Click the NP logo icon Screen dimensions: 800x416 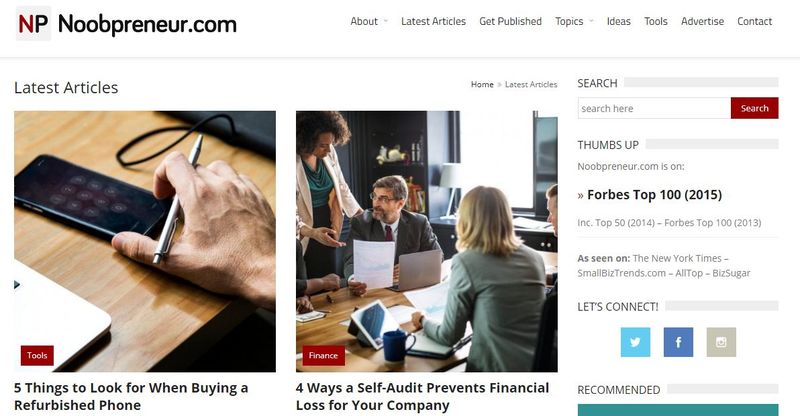click(x=33, y=23)
